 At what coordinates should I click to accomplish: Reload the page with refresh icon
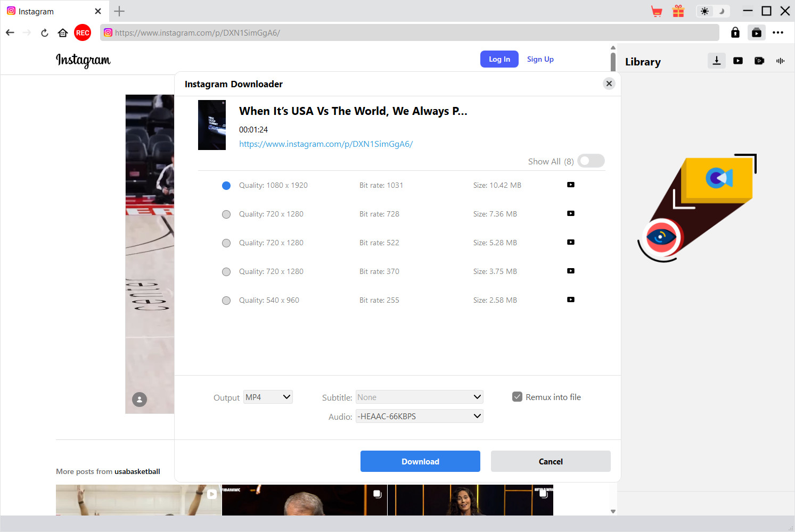[x=45, y=33]
